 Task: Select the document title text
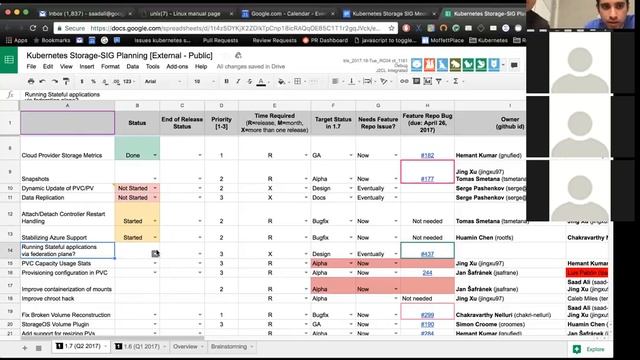[x=119, y=55]
